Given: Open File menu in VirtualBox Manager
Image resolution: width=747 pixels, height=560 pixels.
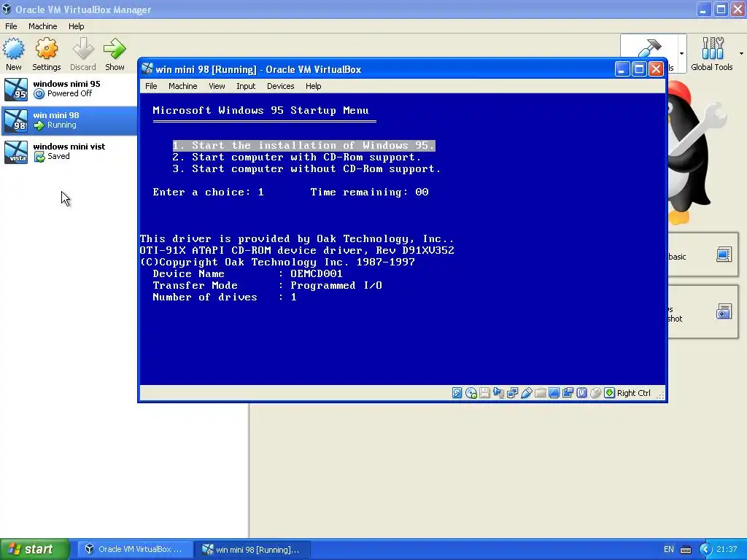Looking at the screenshot, I should pos(11,26).
